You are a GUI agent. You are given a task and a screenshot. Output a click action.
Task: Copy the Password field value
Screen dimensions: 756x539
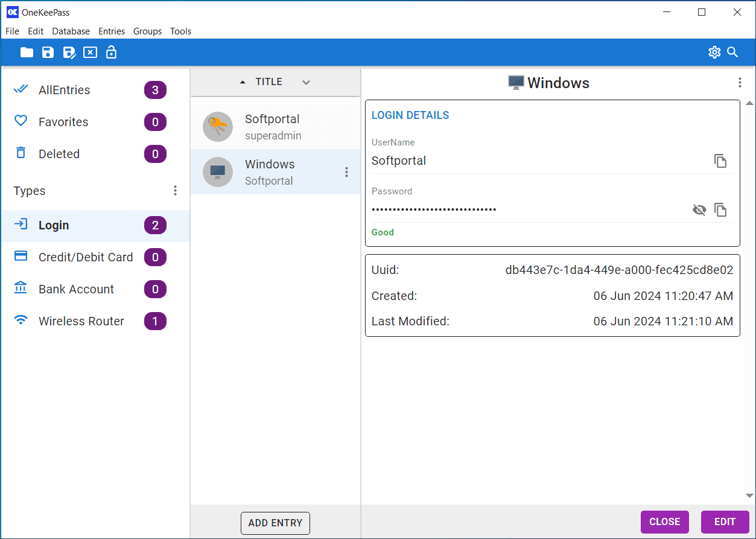pos(720,209)
